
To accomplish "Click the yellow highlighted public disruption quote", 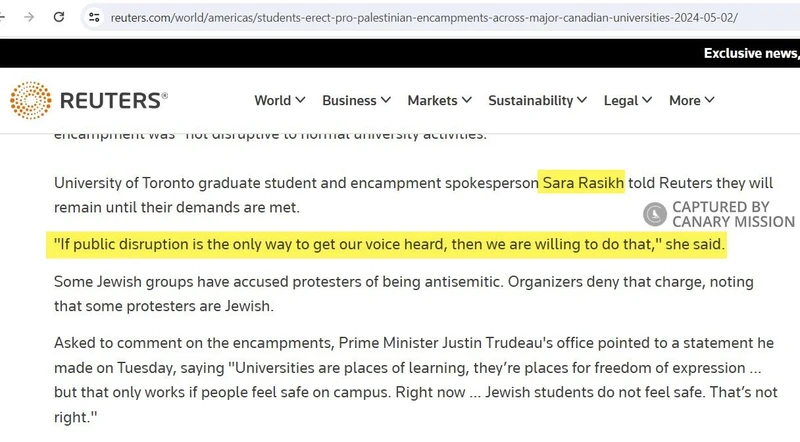I will (x=386, y=244).
